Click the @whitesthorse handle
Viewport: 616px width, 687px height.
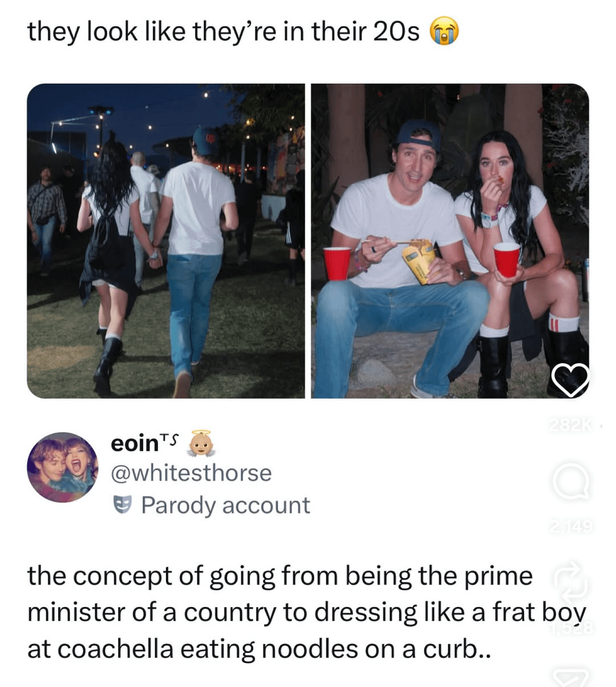pos(191,473)
